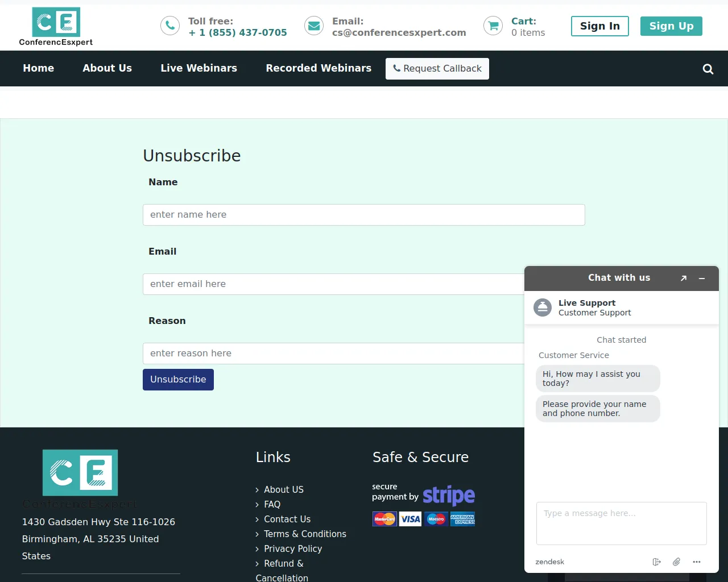Click the phone icon beside toll free number
This screenshot has width=728, height=582.
pos(169,26)
